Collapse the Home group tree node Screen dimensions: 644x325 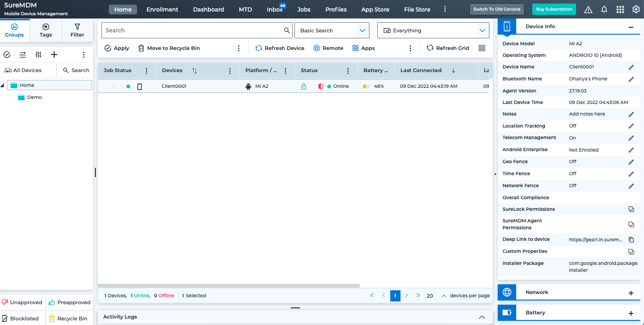click(x=3, y=85)
